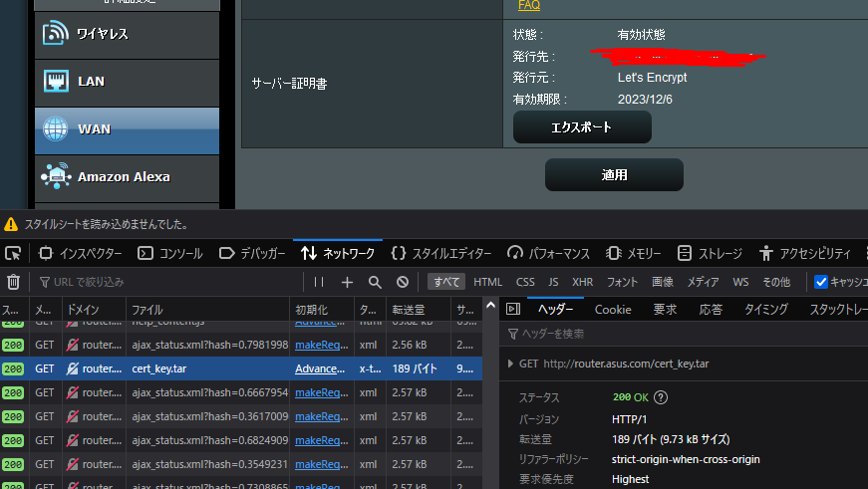This screenshot has height=489, width=868.
Task: Filter requests by XHR
Action: coord(582,282)
